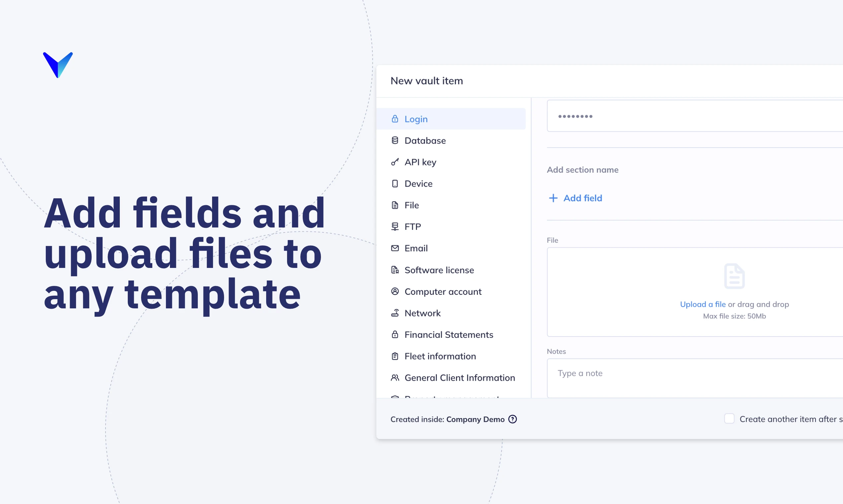Click the FTP server icon

pyautogui.click(x=395, y=226)
